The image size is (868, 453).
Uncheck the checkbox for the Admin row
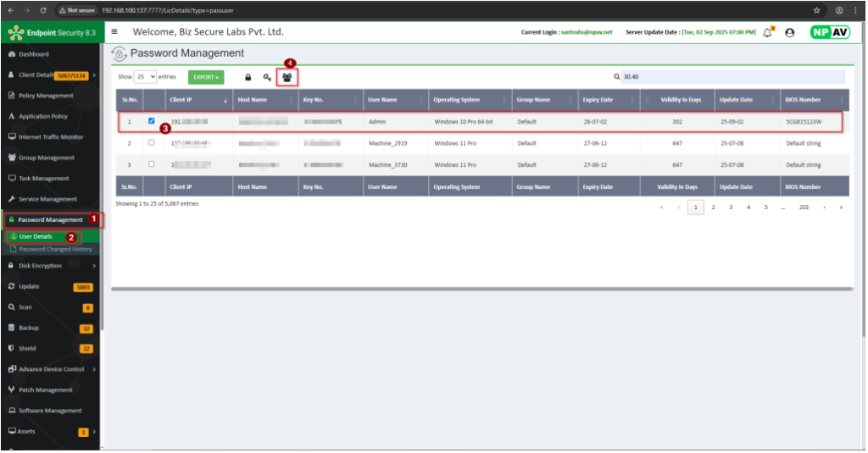click(x=152, y=121)
